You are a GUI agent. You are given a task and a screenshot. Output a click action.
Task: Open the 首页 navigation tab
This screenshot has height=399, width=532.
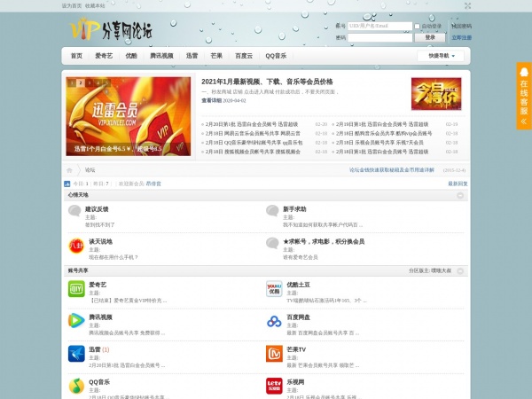click(76, 56)
